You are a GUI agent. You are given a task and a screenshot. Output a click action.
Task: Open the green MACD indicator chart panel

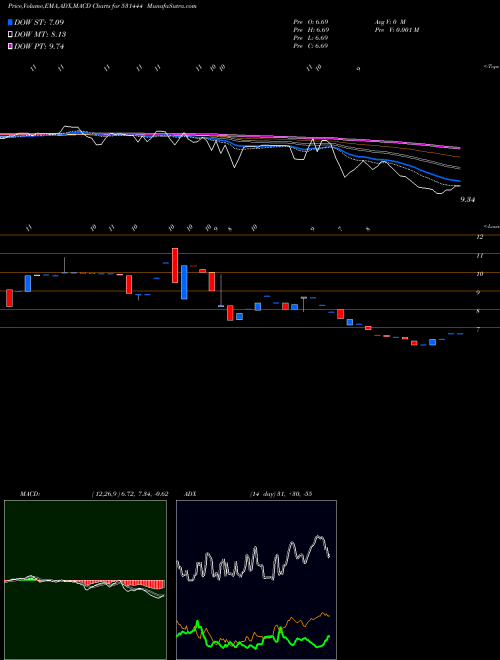tap(85, 580)
